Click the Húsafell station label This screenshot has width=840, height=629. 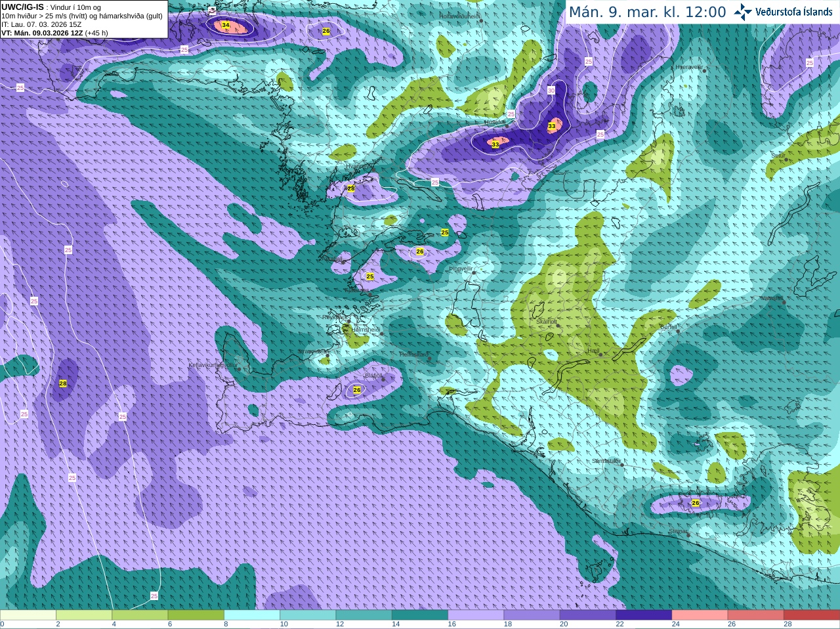(495, 122)
